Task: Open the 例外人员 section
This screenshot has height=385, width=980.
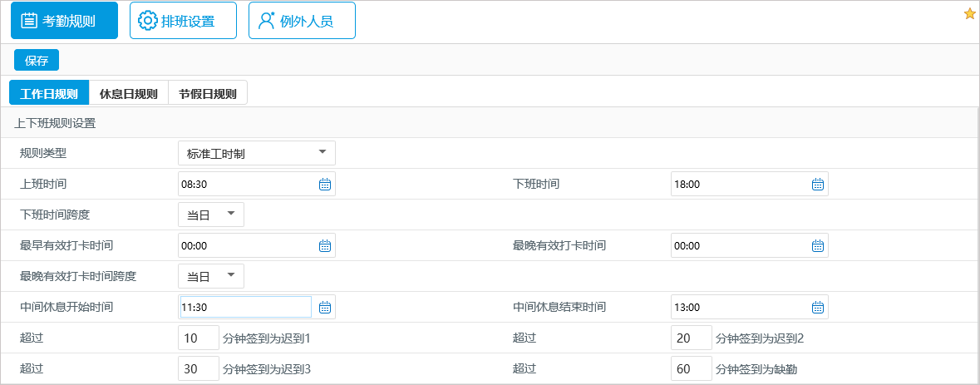Action: click(302, 21)
